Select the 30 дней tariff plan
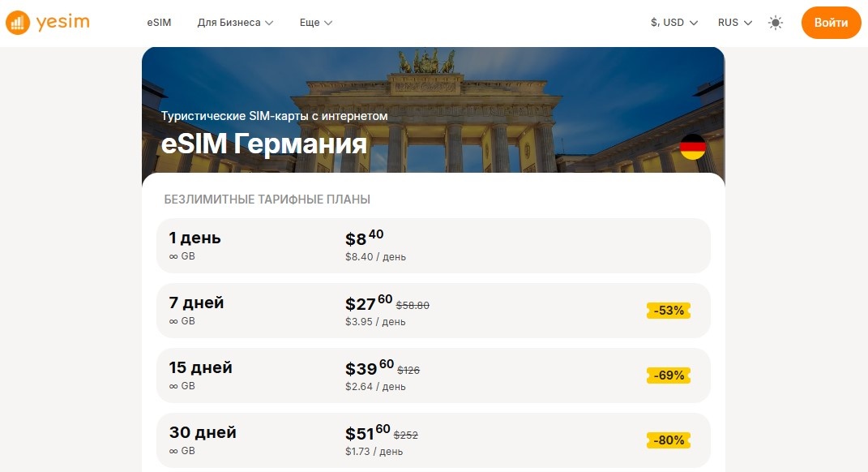 (x=434, y=440)
